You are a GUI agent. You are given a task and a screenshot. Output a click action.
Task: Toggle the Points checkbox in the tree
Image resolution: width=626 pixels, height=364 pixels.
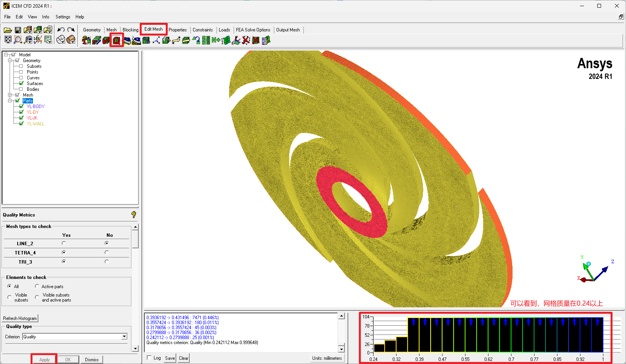pyautogui.click(x=21, y=72)
